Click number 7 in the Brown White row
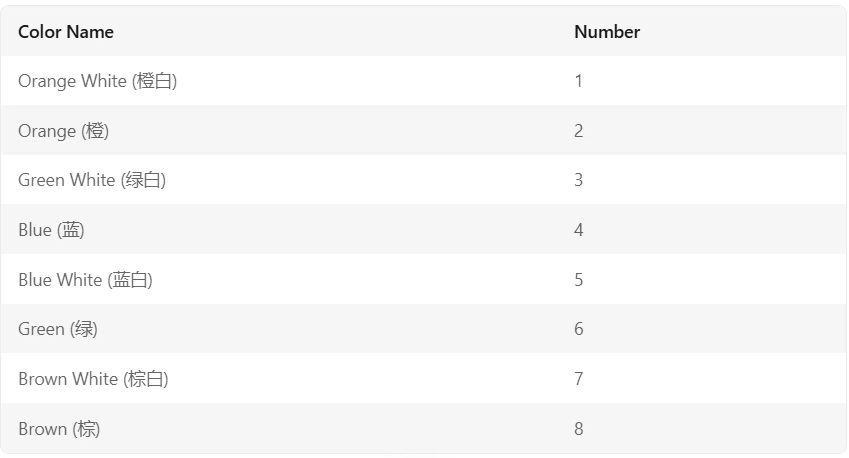The image size is (849, 458). point(578,379)
